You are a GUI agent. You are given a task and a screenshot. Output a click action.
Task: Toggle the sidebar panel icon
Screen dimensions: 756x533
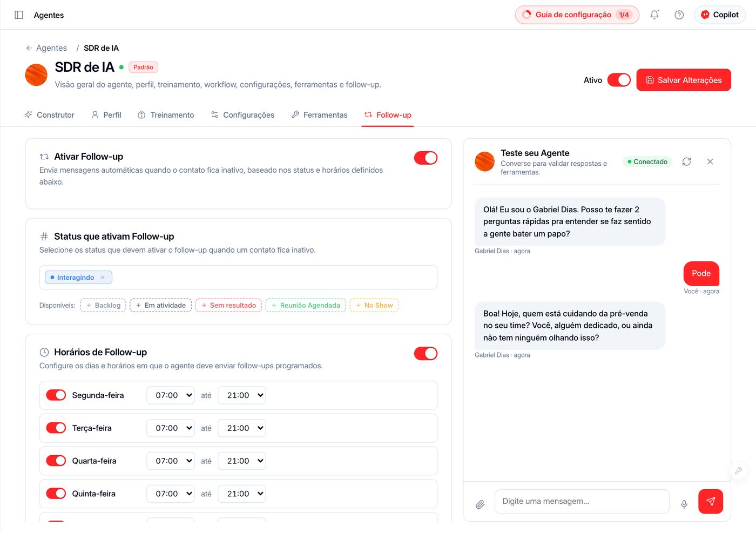19,15
